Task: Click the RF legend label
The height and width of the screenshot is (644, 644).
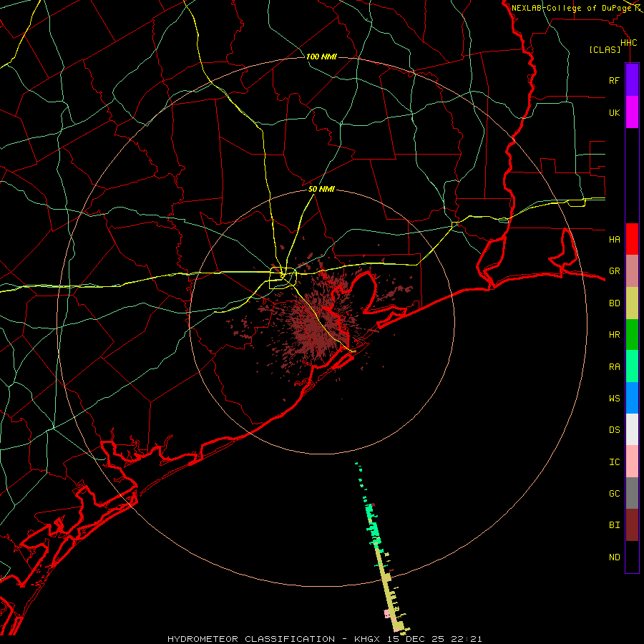Action: (x=614, y=80)
